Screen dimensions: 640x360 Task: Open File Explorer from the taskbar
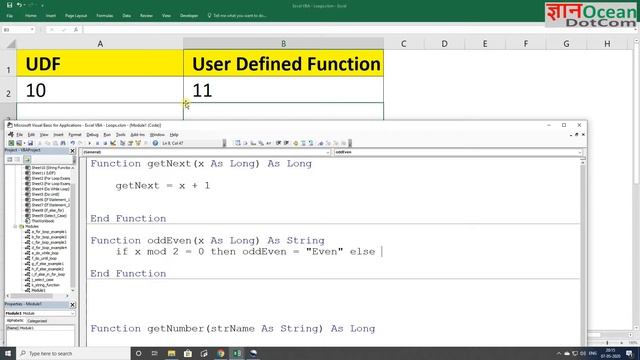point(171,353)
